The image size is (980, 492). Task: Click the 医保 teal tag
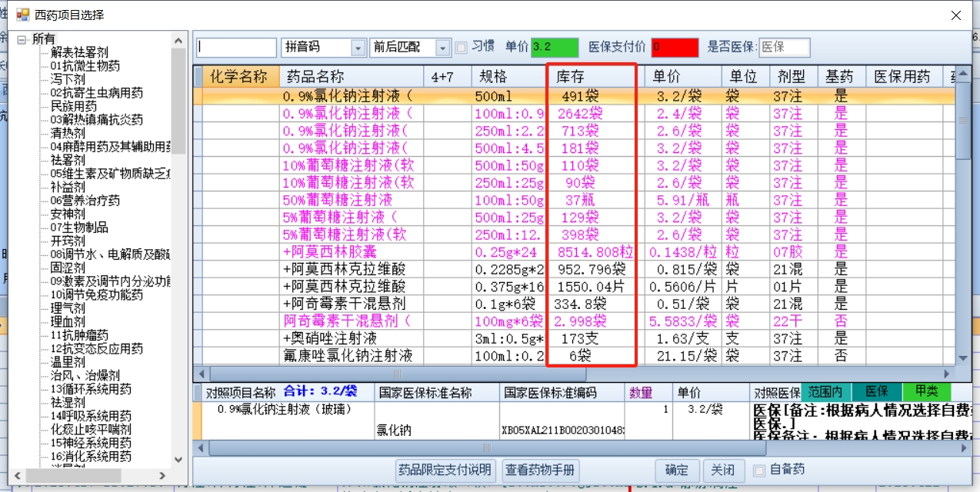pyautogui.click(x=875, y=391)
